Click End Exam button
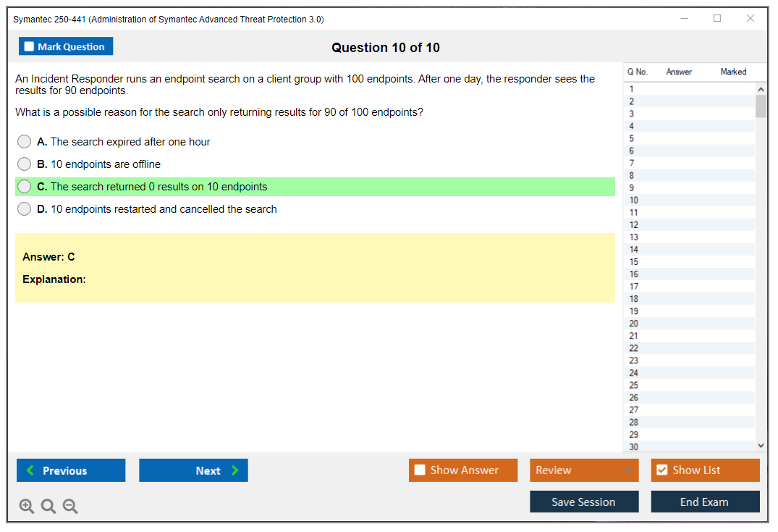This screenshot has width=778, height=532. [x=705, y=502]
